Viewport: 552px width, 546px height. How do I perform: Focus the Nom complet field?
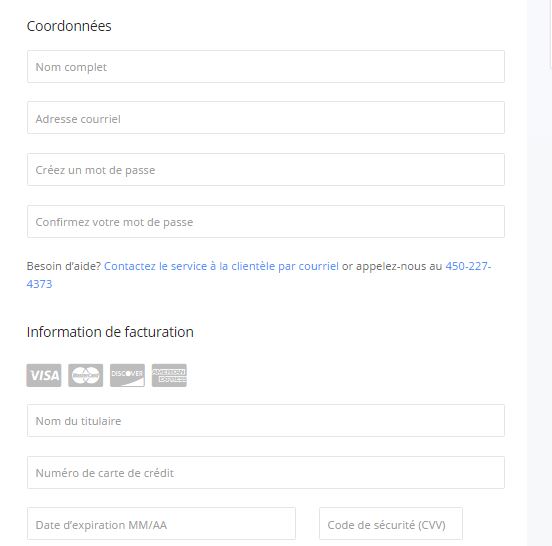click(x=266, y=67)
